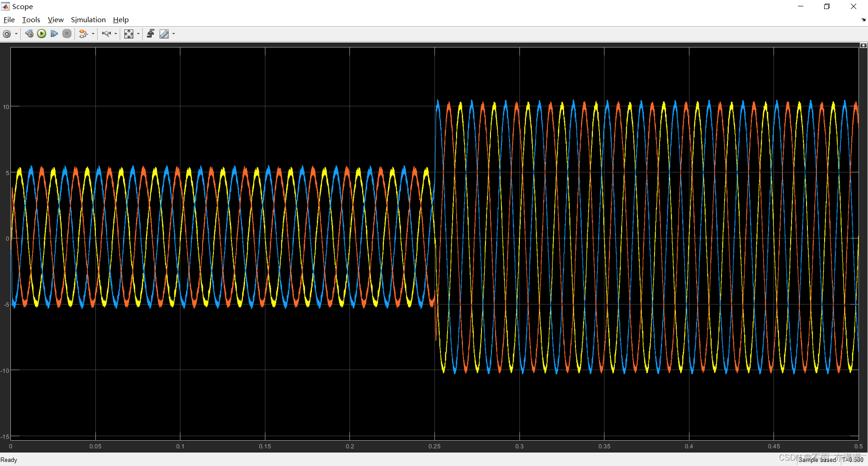Click the 10 y-axis tick label
This screenshot has height=466, width=868.
pos(6,107)
